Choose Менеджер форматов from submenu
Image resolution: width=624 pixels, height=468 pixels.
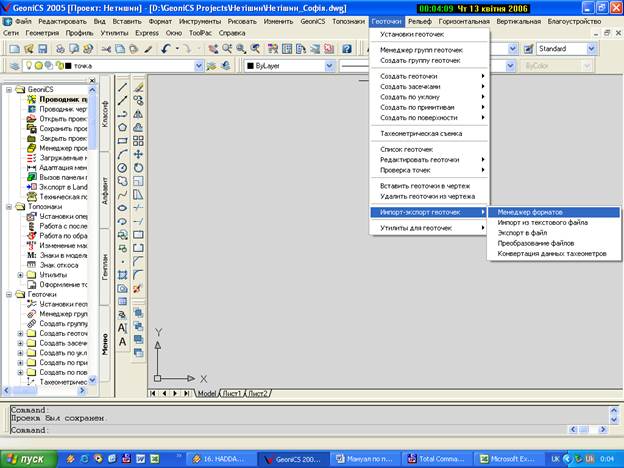tap(554, 212)
